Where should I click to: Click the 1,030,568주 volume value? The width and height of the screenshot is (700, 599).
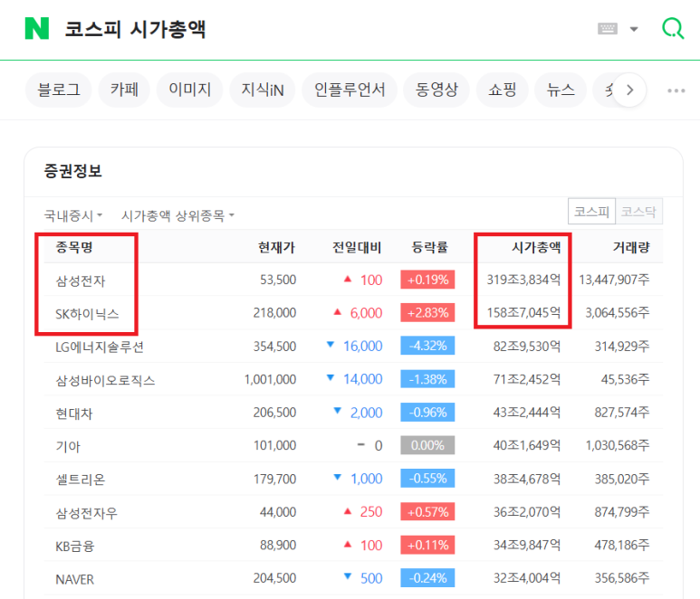[x=618, y=445]
